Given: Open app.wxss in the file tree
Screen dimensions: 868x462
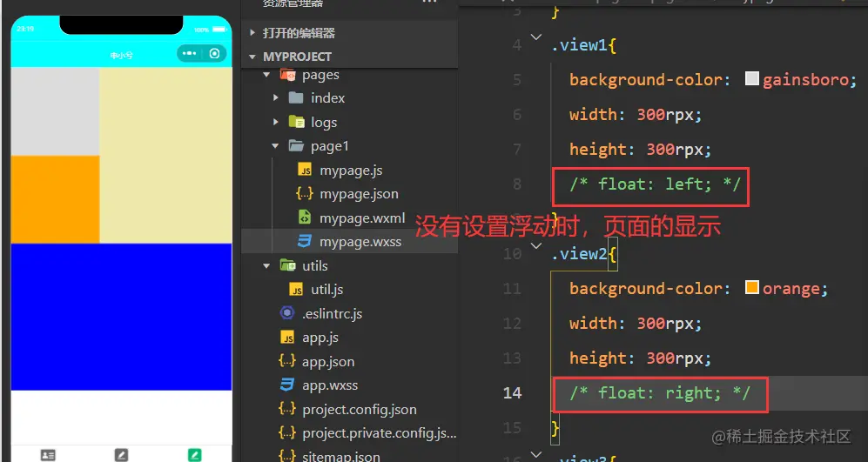Looking at the screenshot, I should coord(330,385).
